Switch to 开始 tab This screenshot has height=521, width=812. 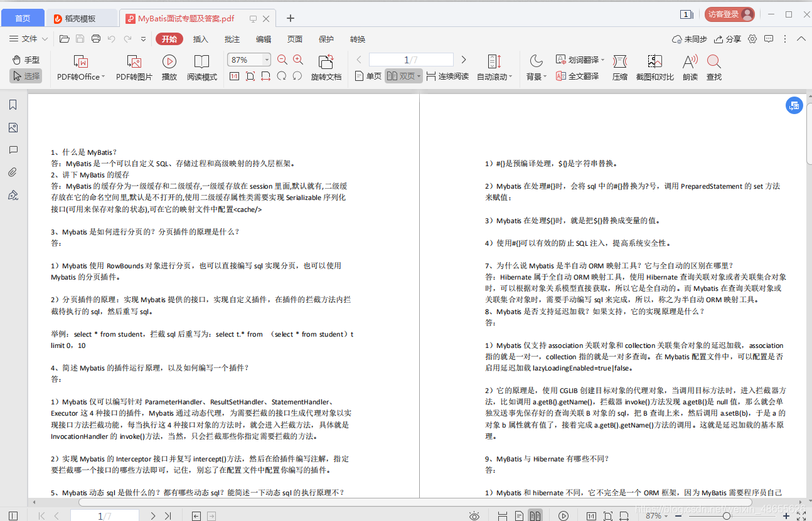(x=169, y=39)
